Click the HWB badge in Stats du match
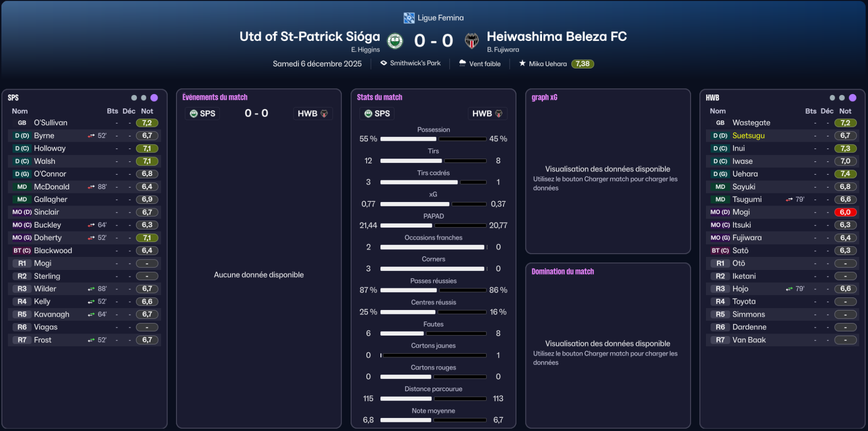 click(487, 114)
